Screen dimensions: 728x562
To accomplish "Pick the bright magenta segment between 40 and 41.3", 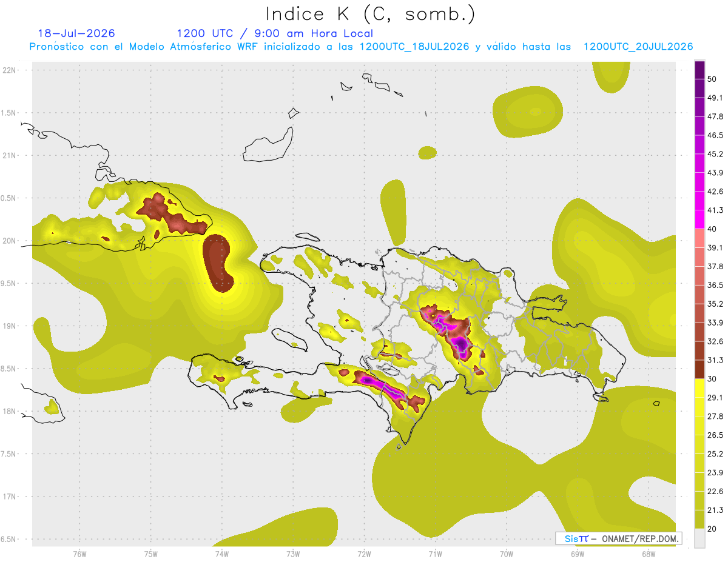I will (x=699, y=219).
